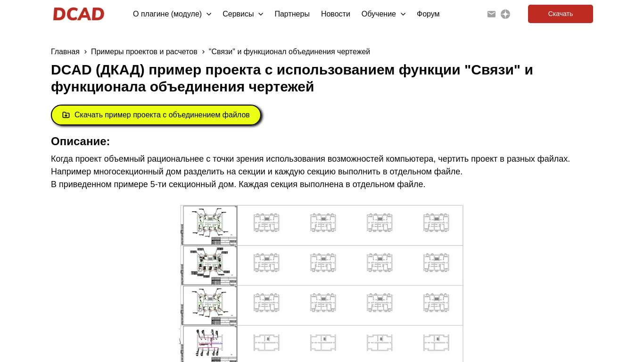Open the mail envelope icon in header
The width and height of the screenshot is (644, 362).
click(491, 14)
